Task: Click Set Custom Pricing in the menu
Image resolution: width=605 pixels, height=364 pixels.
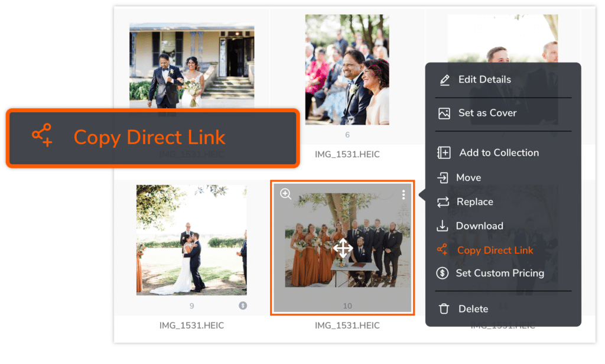Action: (x=500, y=273)
